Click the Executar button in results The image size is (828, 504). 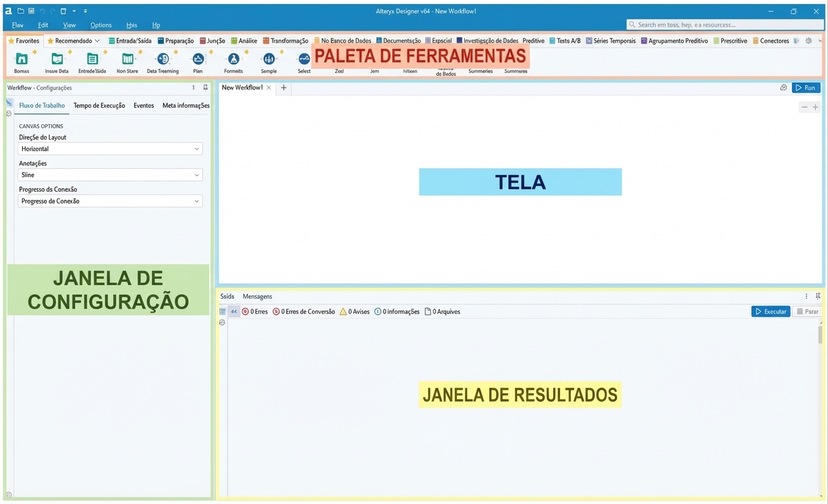[771, 311]
